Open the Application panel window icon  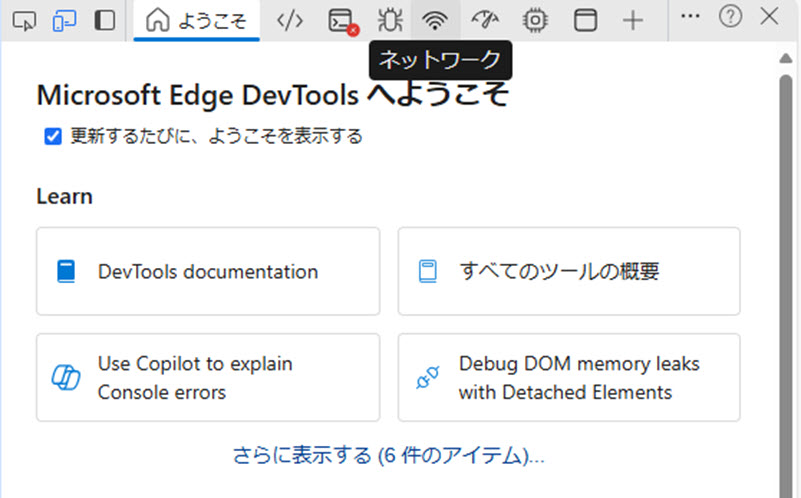(x=585, y=21)
